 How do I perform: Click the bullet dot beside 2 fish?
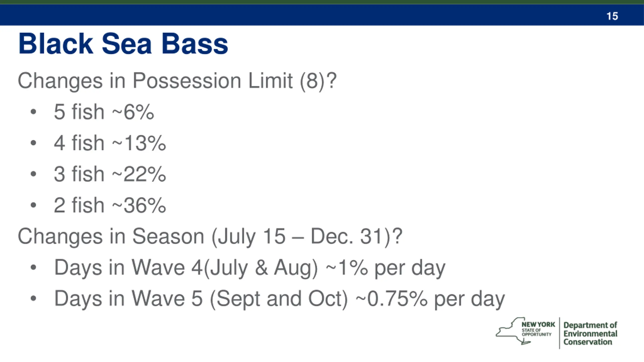(x=33, y=205)
